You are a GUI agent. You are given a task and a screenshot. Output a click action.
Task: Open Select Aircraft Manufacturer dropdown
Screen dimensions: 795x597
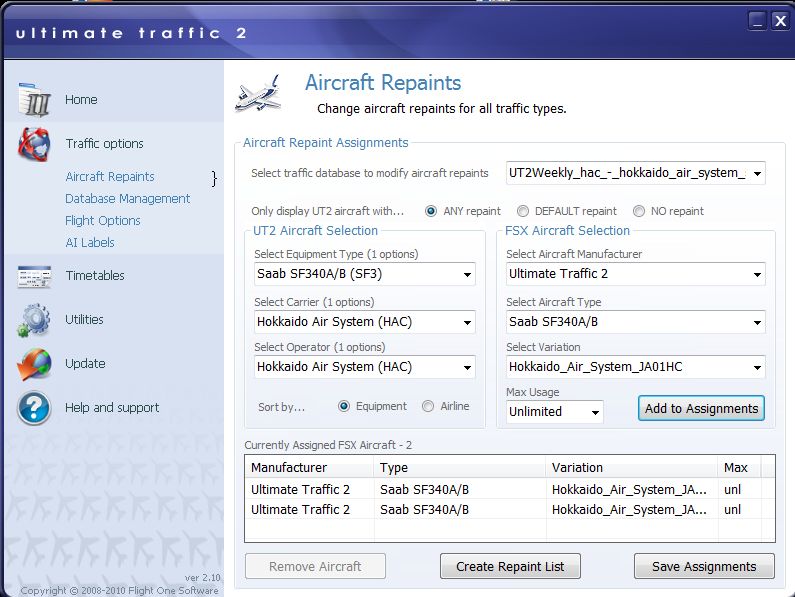(x=636, y=274)
